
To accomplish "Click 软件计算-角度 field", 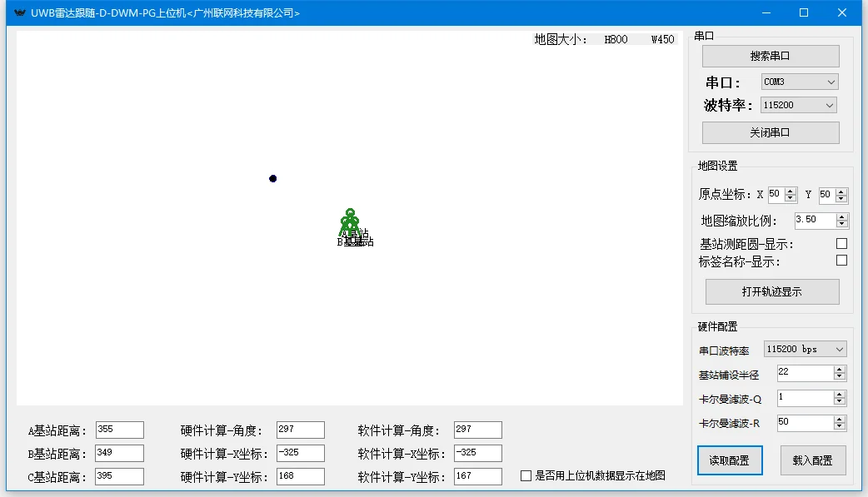I will click(x=477, y=430).
